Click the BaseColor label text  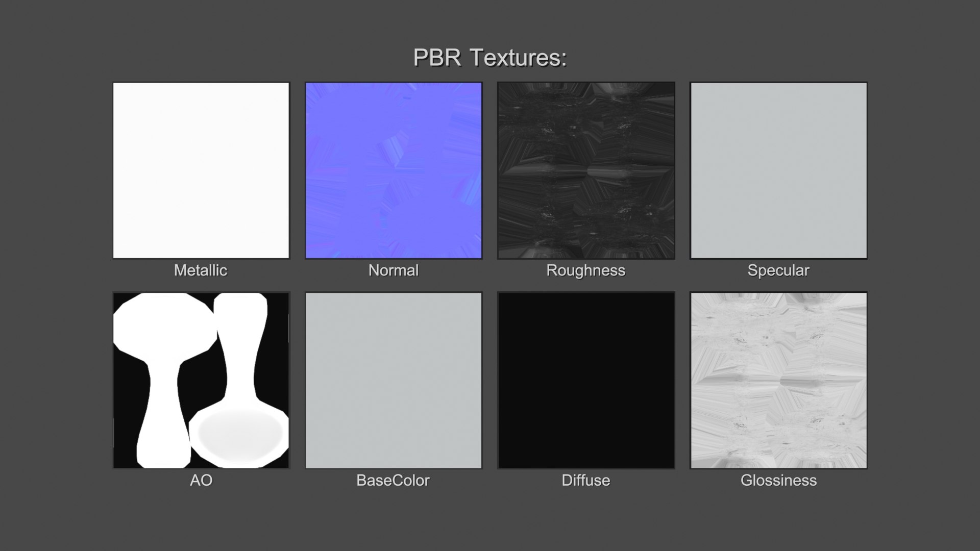point(393,481)
